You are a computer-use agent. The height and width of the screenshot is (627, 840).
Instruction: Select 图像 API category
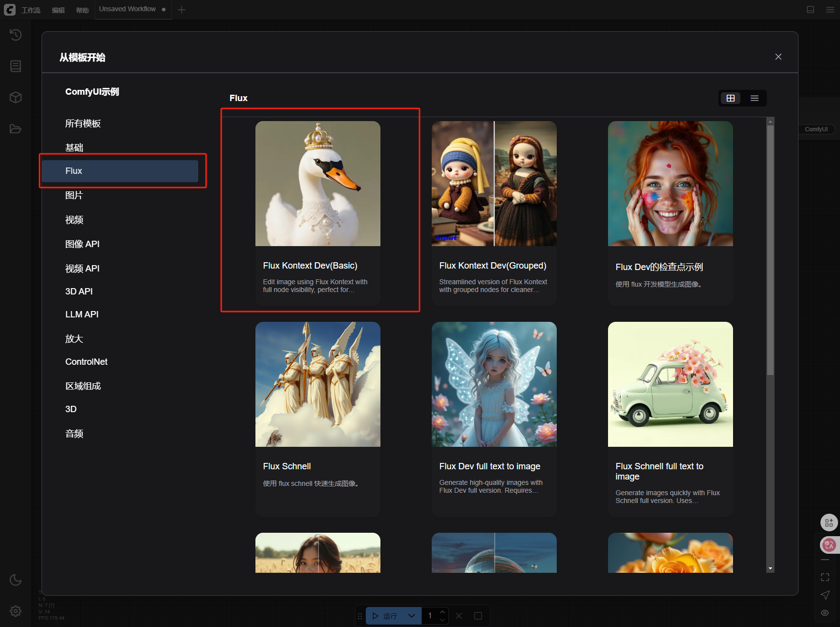click(x=120, y=244)
